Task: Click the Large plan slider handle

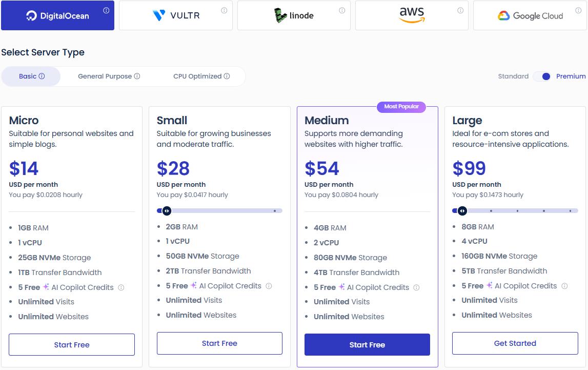Action: pyautogui.click(x=461, y=210)
